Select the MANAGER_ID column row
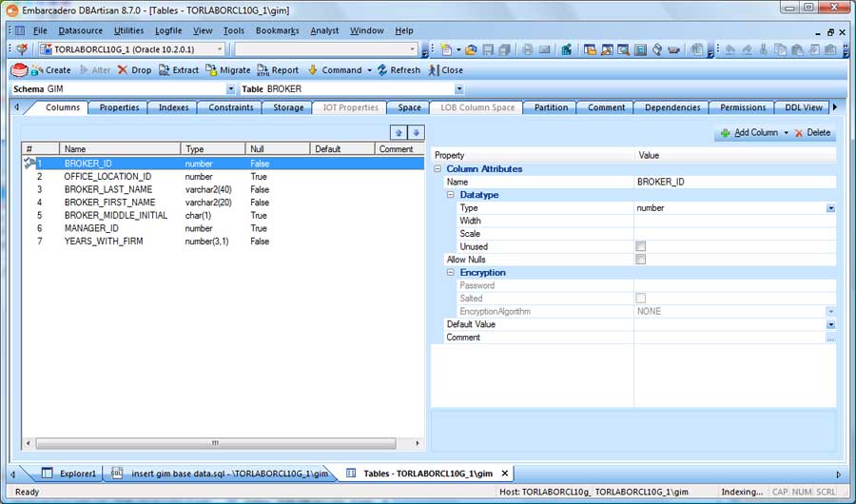The height and width of the screenshot is (504, 856). coord(223,228)
